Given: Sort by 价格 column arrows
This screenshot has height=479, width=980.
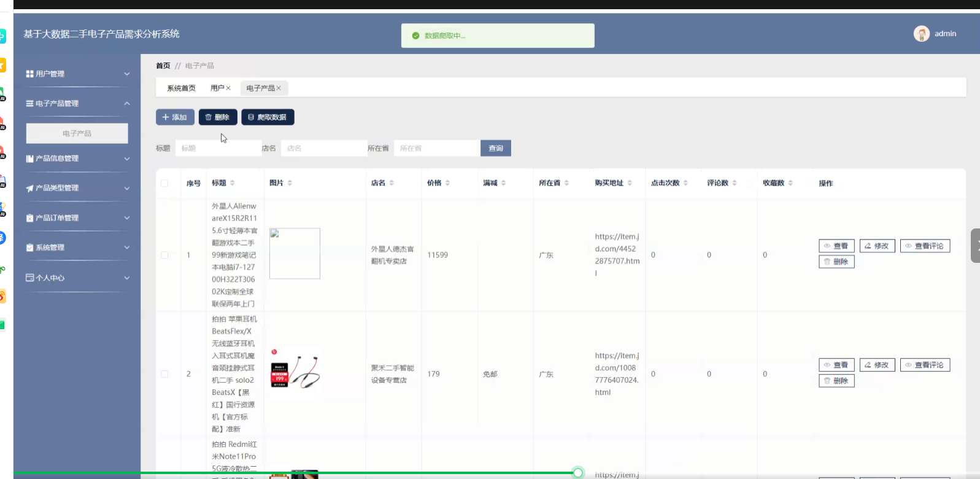Looking at the screenshot, I should (447, 183).
